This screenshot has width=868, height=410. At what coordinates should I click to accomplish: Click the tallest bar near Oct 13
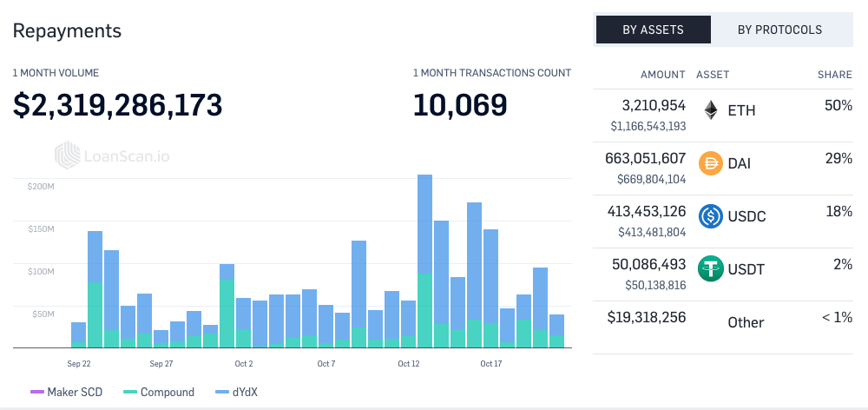click(424, 261)
